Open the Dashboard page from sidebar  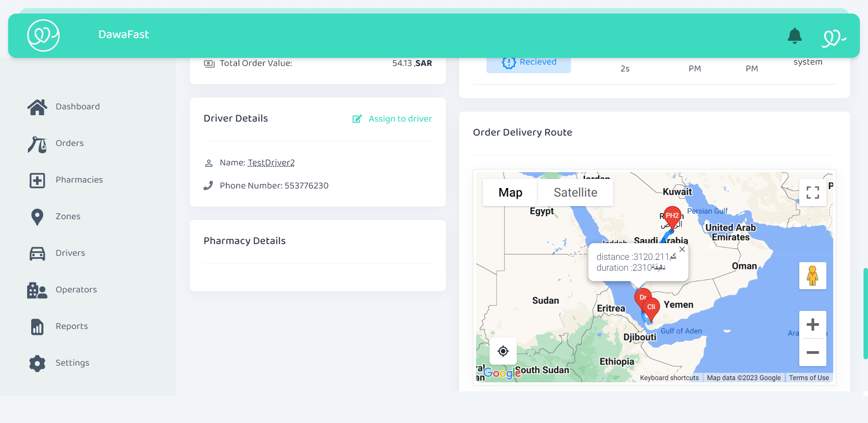point(77,107)
